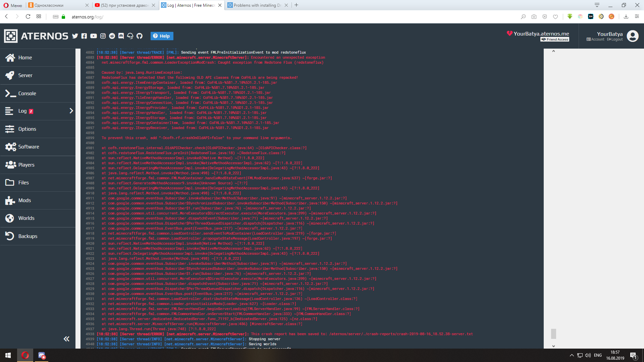Show hidden system tray icons
Image resolution: width=644 pixels, height=362 pixels.
pos(572,355)
